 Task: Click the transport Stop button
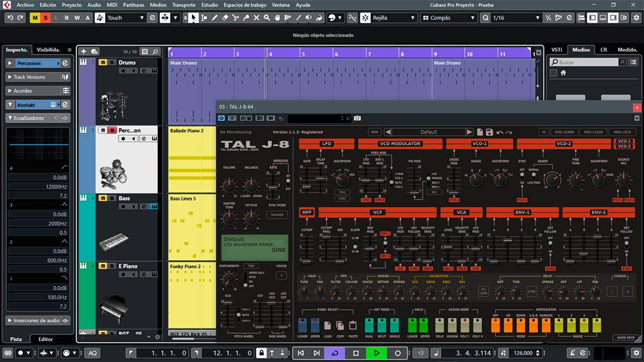[x=356, y=353]
